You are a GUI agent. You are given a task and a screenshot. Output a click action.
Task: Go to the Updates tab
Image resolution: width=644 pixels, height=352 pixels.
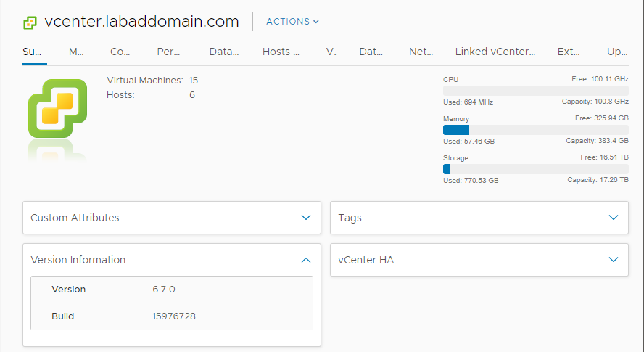(x=617, y=52)
